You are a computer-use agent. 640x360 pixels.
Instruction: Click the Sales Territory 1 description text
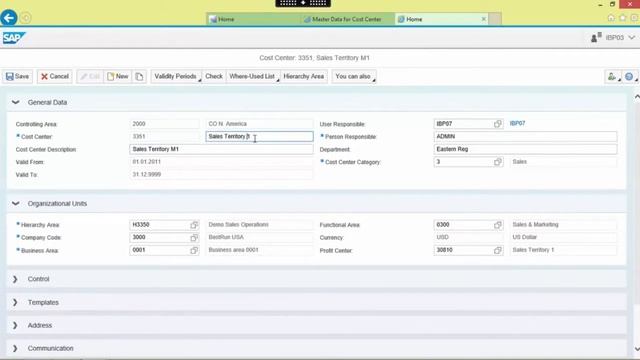(x=533, y=250)
